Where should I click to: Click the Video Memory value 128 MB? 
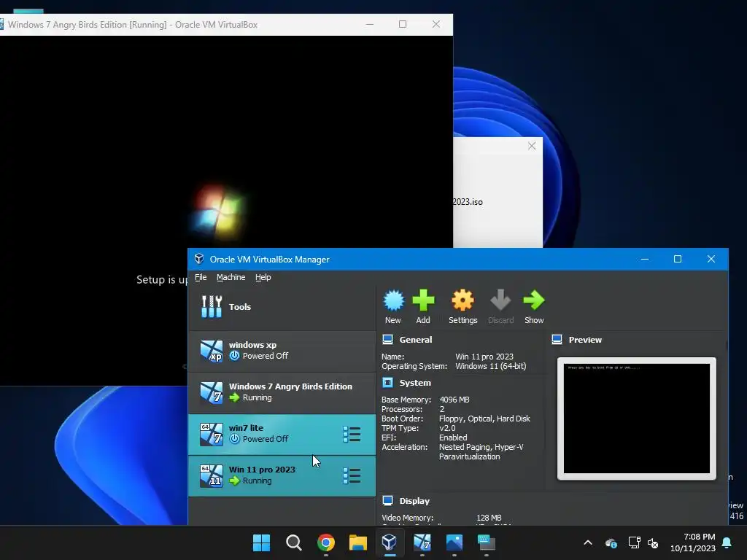[x=489, y=518]
